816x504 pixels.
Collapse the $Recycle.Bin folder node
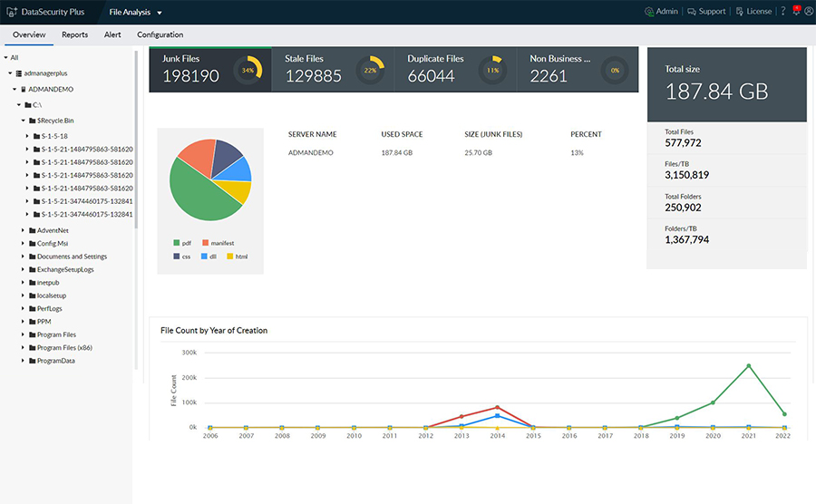pos(24,120)
